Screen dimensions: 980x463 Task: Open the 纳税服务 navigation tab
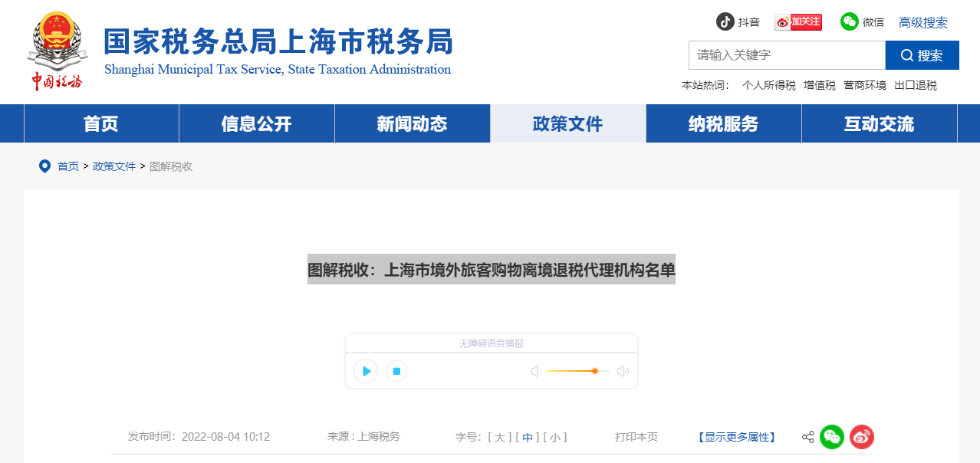(724, 123)
